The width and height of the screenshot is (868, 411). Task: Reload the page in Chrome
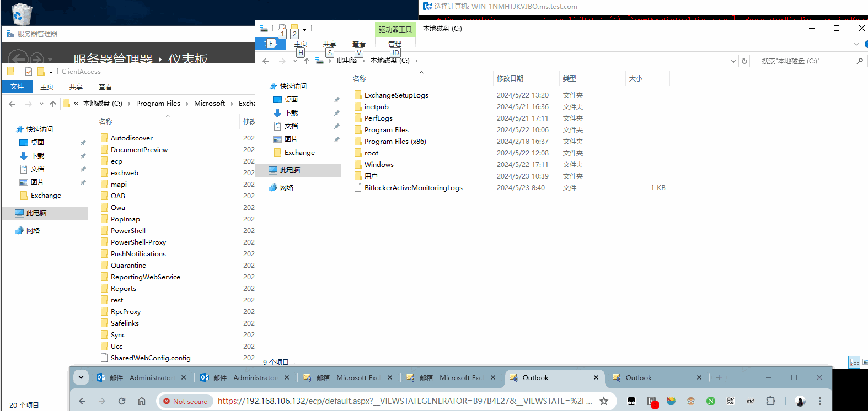coord(122,401)
